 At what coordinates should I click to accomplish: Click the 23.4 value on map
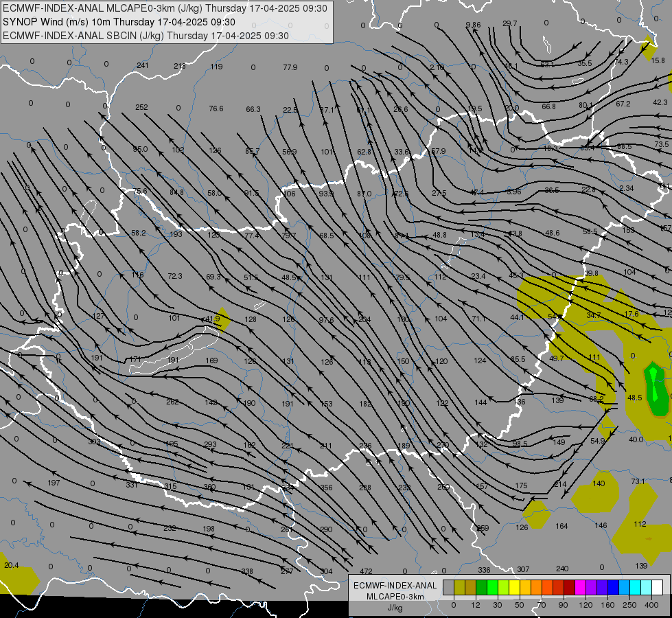(x=478, y=276)
